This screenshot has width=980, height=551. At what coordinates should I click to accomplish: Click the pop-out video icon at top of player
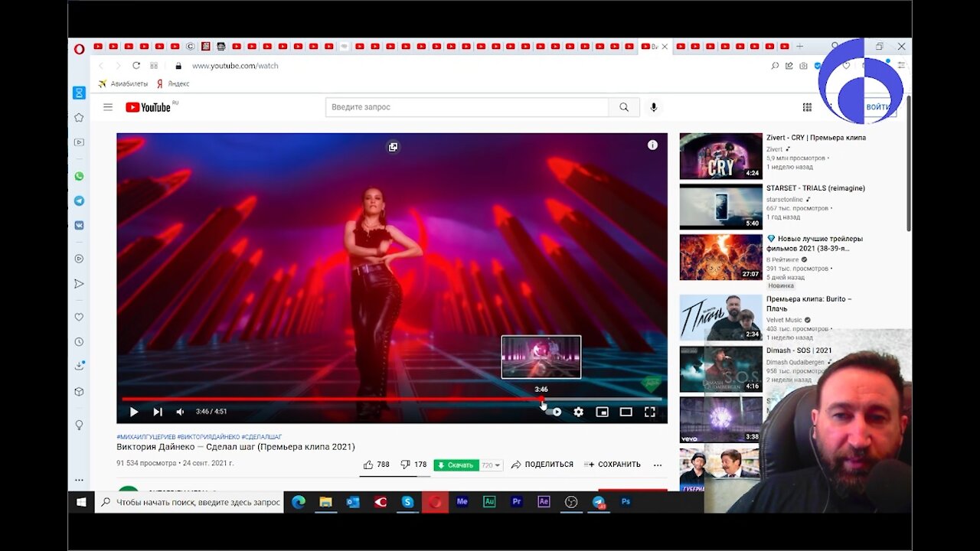(393, 147)
